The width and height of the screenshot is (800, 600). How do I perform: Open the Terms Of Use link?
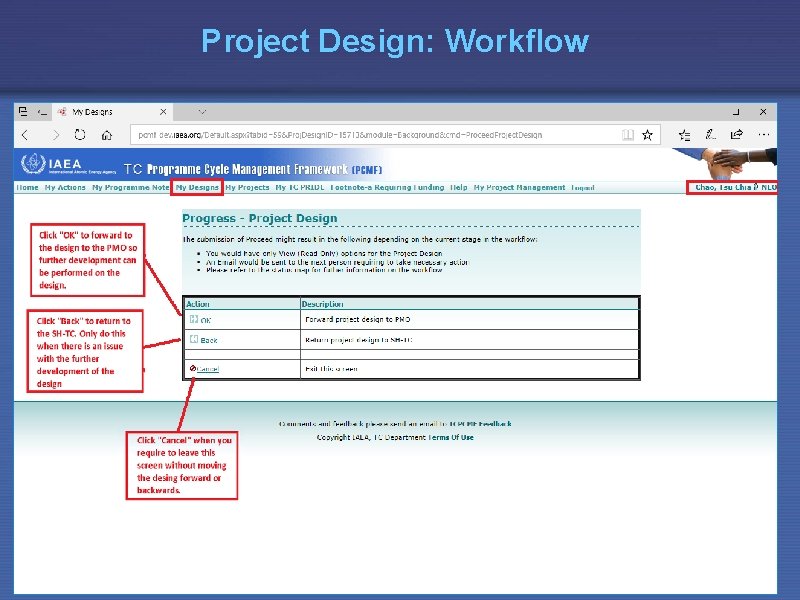click(450, 437)
